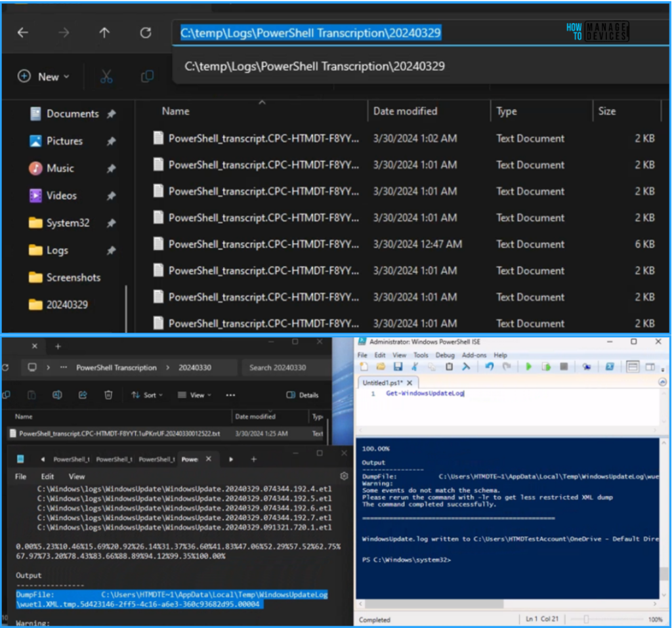Open Pictures in the sidebar
This screenshot has width=672, height=628.
pos(64,141)
